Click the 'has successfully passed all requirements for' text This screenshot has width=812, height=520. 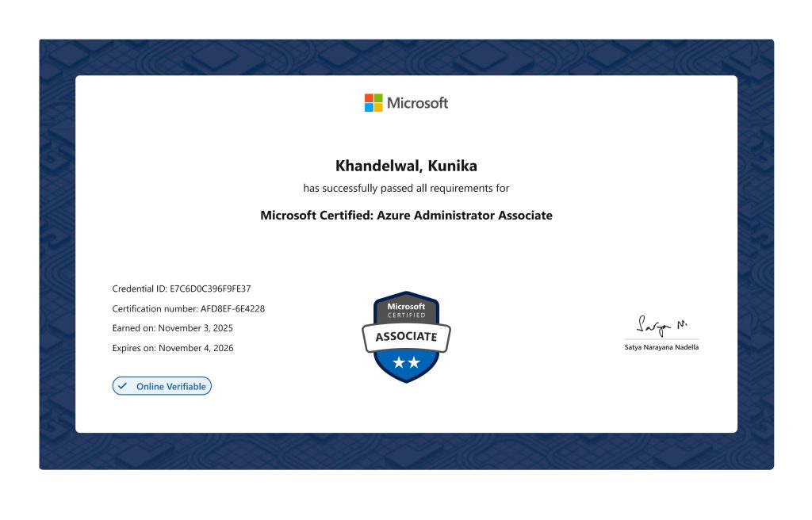pyautogui.click(x=406, y=189)
